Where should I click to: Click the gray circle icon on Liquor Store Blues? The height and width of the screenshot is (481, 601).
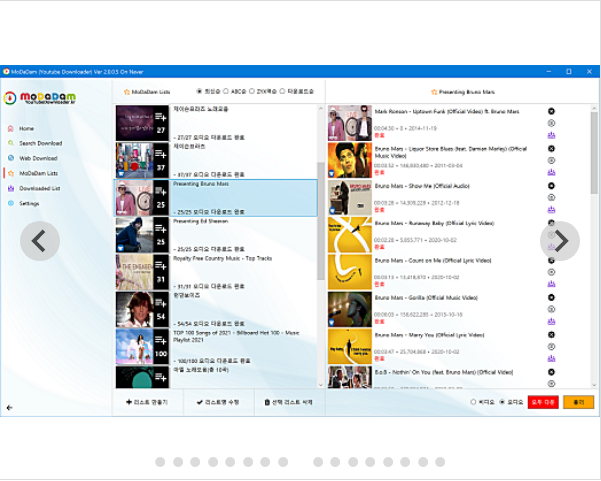coord(551,160)
